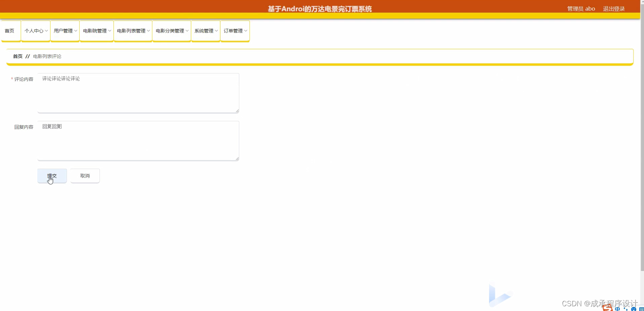Open the 订单管理 menu
644x311 pixels.
(x=235, y=31)
